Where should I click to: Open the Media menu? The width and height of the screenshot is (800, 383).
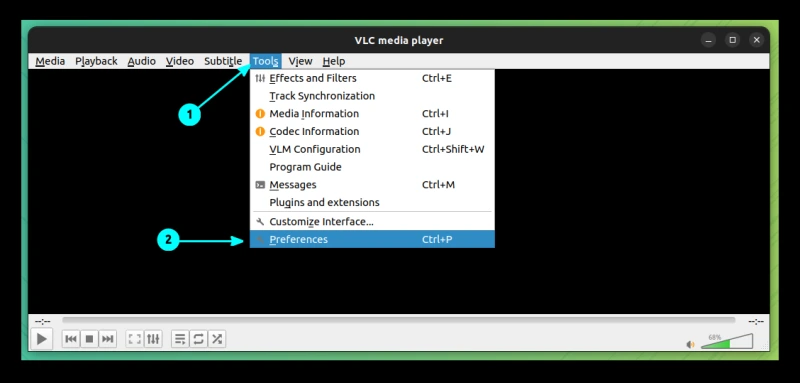pos(50,61)
